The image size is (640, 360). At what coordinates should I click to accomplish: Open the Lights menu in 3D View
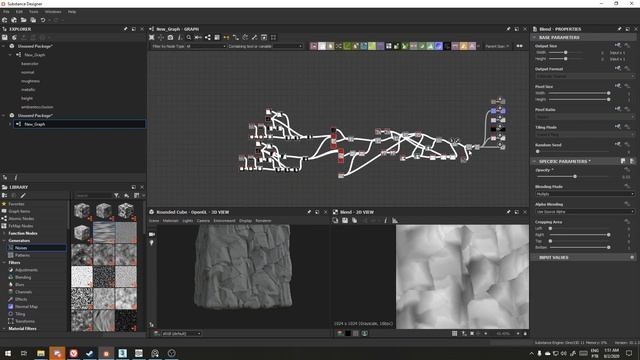coord(187,221)
